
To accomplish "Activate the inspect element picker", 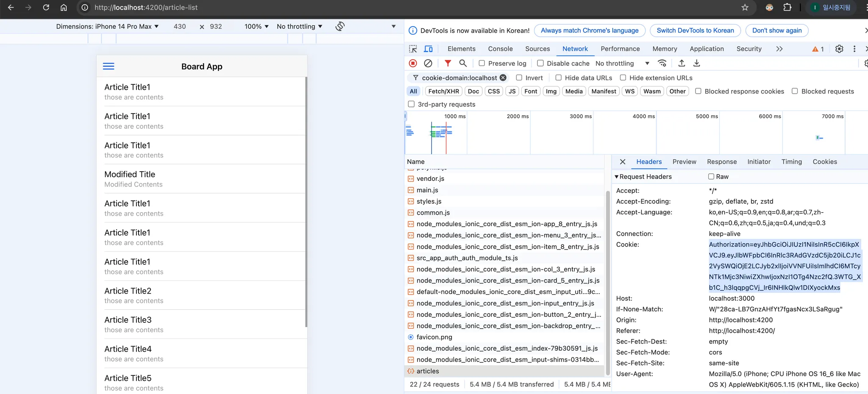I will [413, 49].
